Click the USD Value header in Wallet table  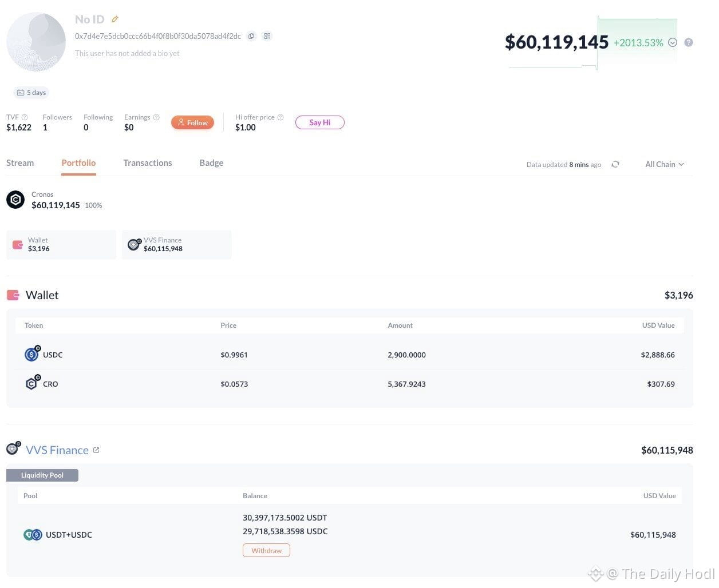[x=658, y=325]
